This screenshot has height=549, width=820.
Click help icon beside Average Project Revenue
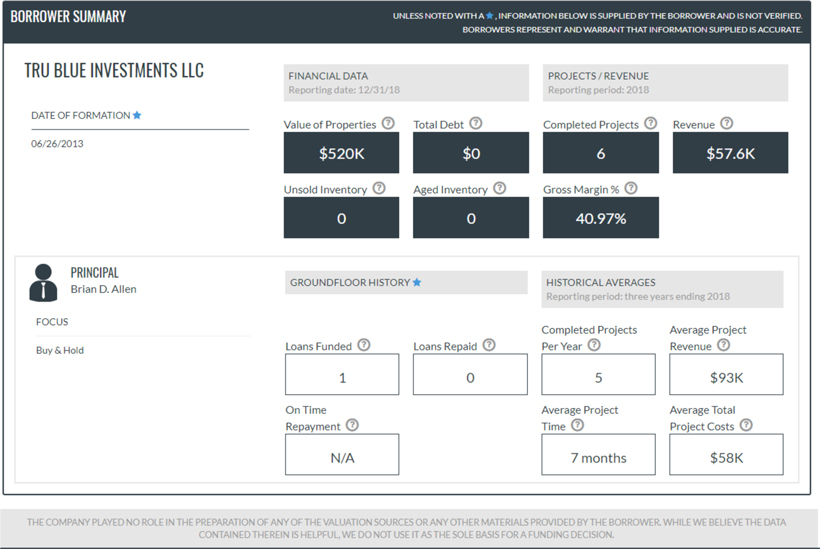(723, 345)
